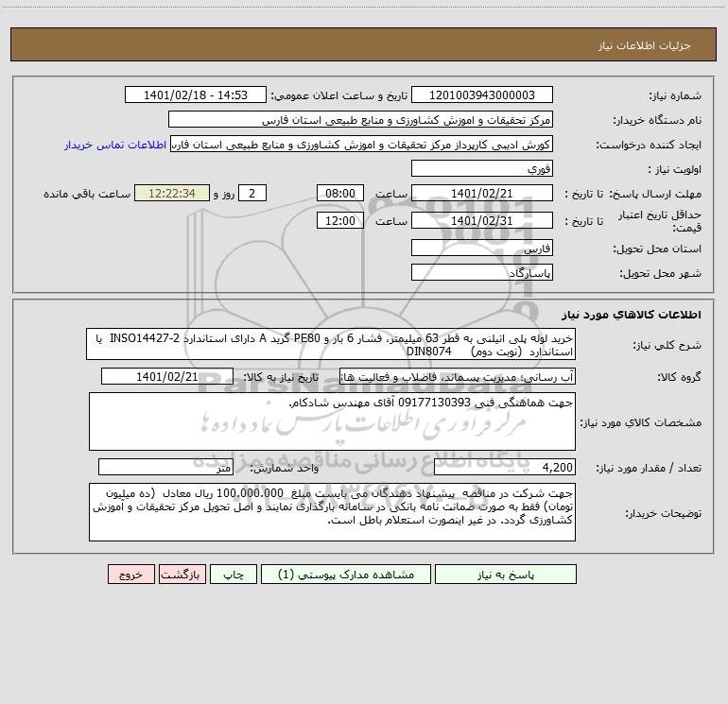The image size is (728, 704).
Task: Click the تاریخ و ساعت اعلان عمومی label
Action: coord(338,96)
